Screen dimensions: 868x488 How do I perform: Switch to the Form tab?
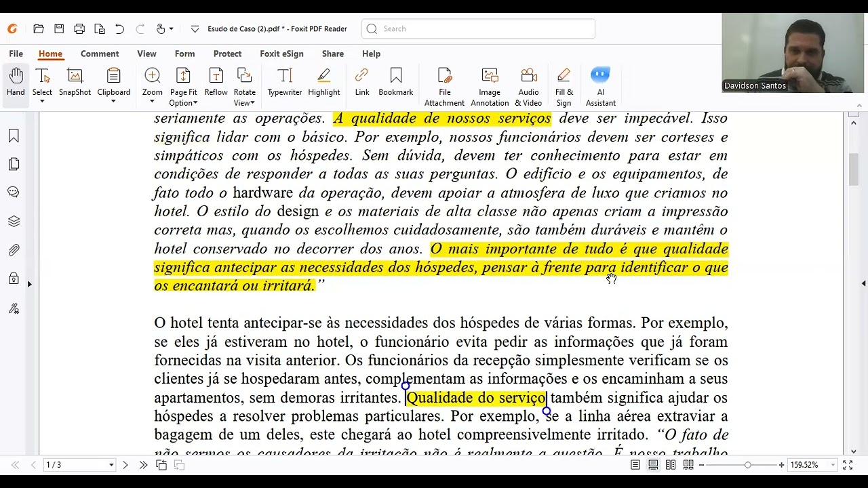[x=184, y=54]
